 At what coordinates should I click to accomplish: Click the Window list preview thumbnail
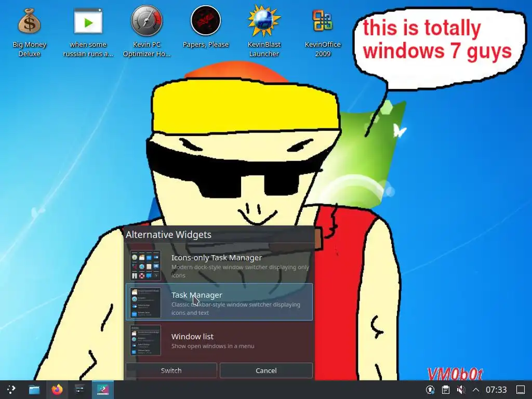coord(145,340)
